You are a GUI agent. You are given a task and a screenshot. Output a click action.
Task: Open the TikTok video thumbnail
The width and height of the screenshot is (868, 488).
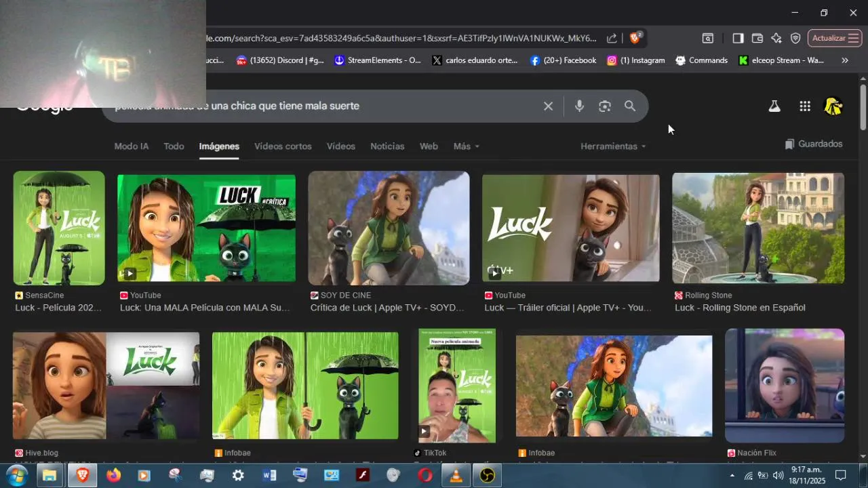(x=457, y=386)
